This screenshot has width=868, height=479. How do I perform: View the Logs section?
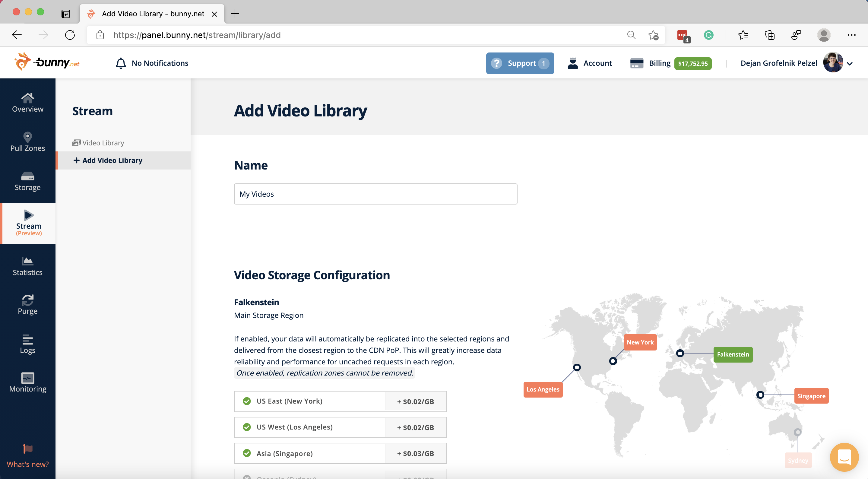pyautogui.click(x=28, y=344)
